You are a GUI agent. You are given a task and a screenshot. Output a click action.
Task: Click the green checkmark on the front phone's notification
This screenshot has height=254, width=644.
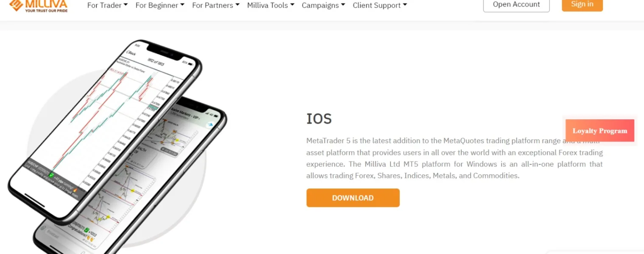(x=51, y=174)
